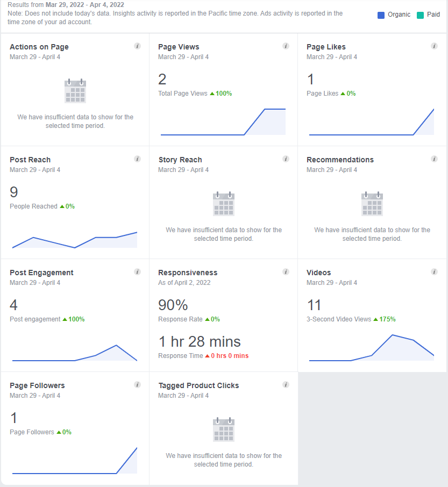
Task: Click the Post Engagement info icon
Action: 137,272
